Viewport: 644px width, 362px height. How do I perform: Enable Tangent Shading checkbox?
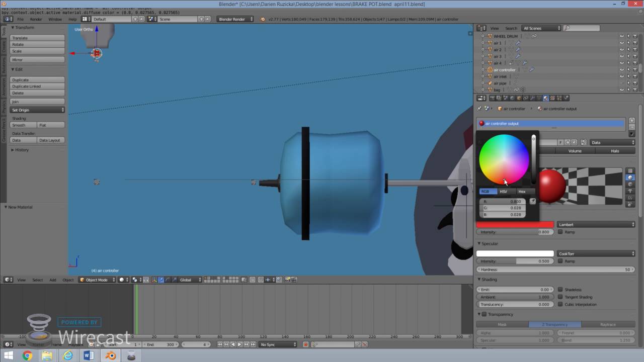coord(560,297)
